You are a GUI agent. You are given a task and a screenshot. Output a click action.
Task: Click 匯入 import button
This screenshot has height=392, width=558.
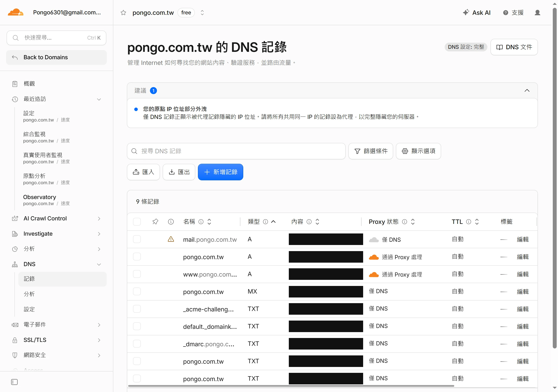tap(143, 172)
